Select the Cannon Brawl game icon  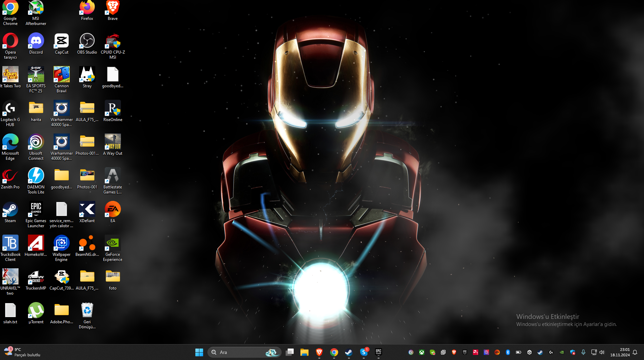[62, 80]
